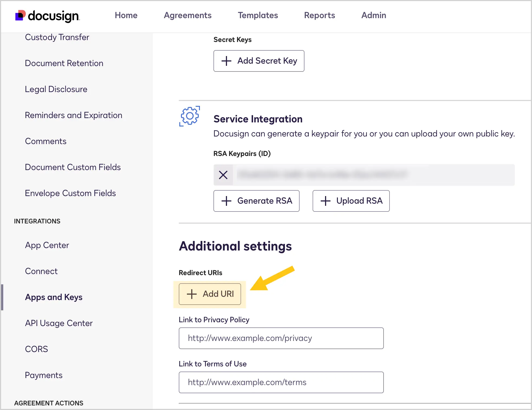Viewport: 532px width, 410px height.
Task: Click the AGREEMENT ACTIONS section heading
Action: click(x=49, y=403)
